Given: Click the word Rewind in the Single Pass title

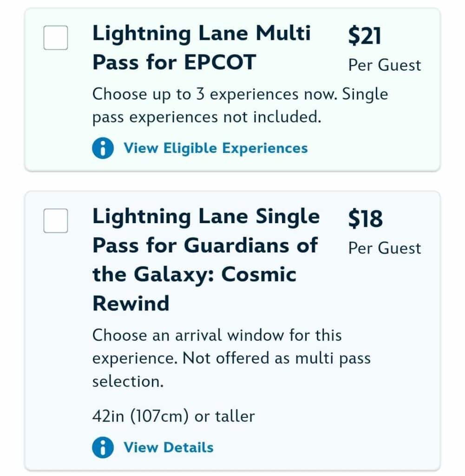Looking at the screenshot, I should pyautogui.click(x=131, y=304).
